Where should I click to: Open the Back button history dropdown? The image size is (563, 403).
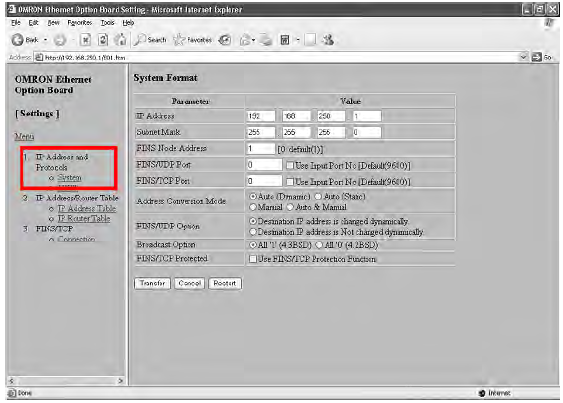46,40
